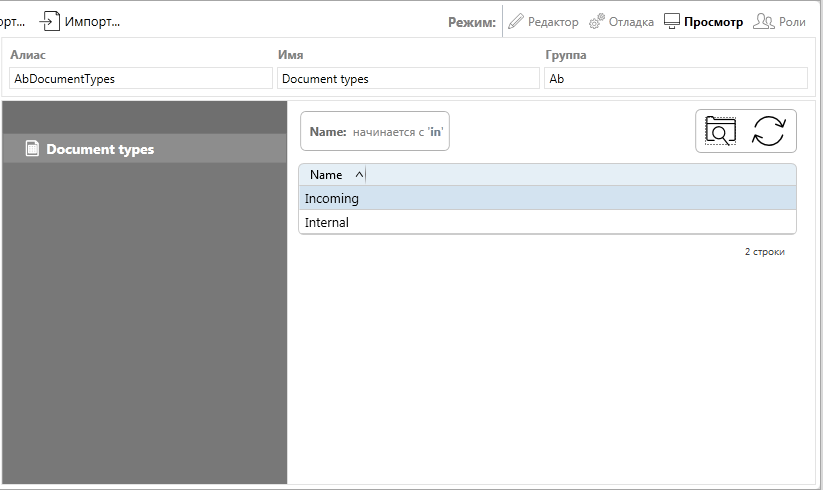Screen dimensions: 823x490
Task: Select the Incoming row
Action: point(547,198)
